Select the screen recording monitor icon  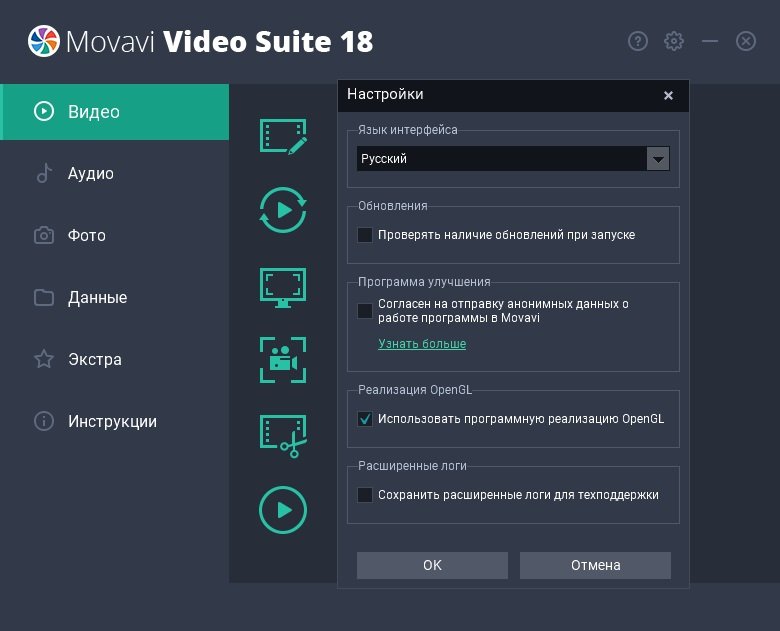click(283, 286)
